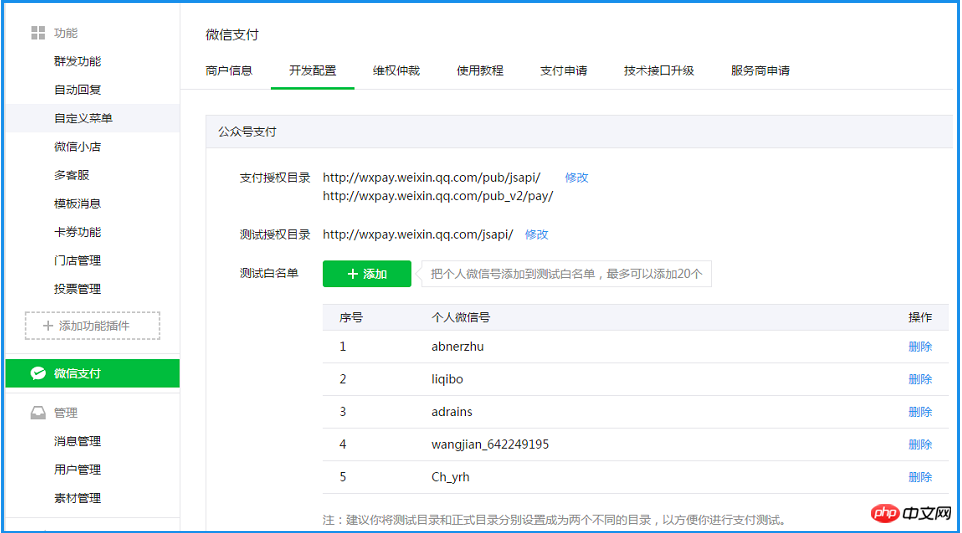Open 消息管理 in the sidebar
The image size is (962, 533).
point(77,441)
